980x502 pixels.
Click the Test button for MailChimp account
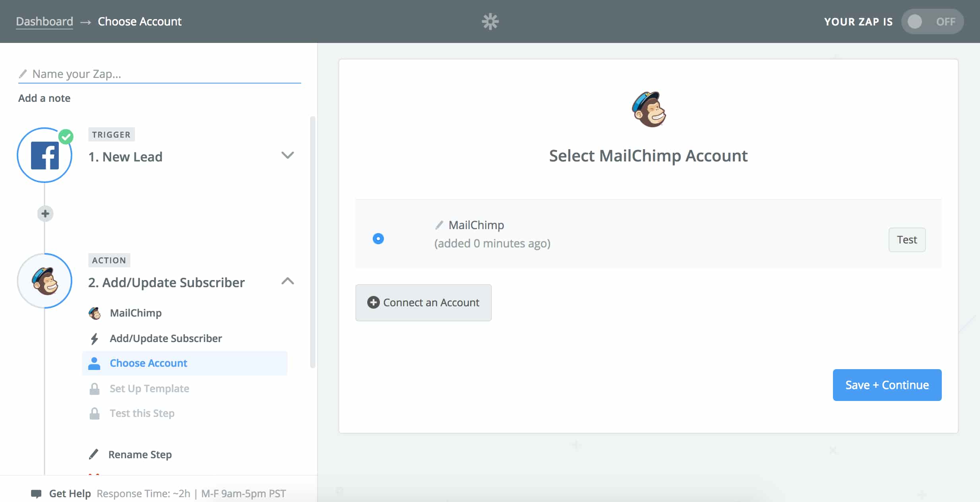tap(907, 239)
